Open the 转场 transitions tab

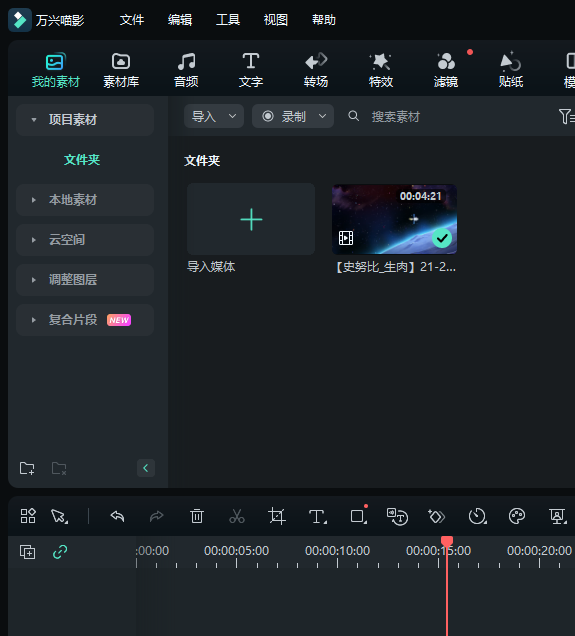[x=316, y=70]
